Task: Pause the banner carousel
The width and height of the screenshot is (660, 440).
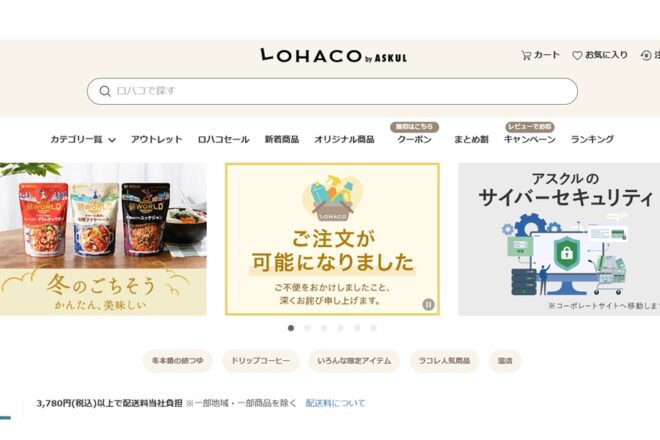Action: [x=428, y=304]
